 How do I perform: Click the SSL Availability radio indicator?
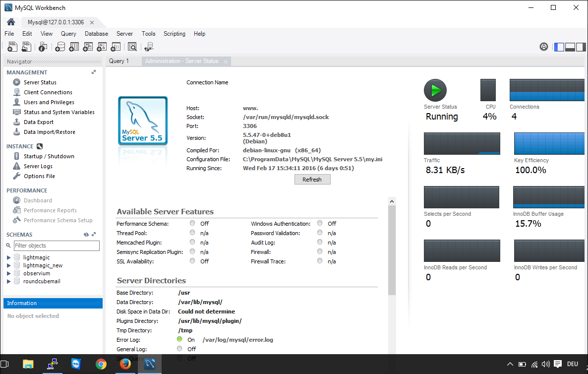pyautogui.click(x=192, y=261)
